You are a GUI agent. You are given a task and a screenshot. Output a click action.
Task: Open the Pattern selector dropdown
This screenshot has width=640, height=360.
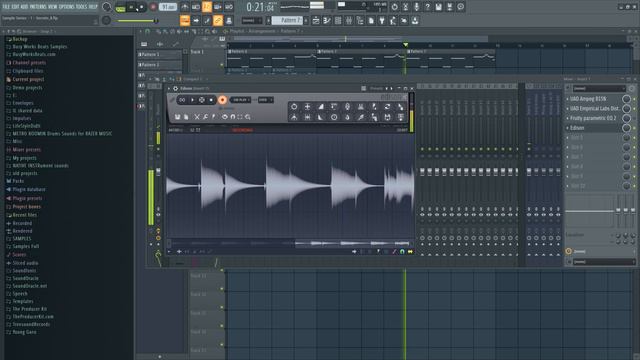pos(288,20)
